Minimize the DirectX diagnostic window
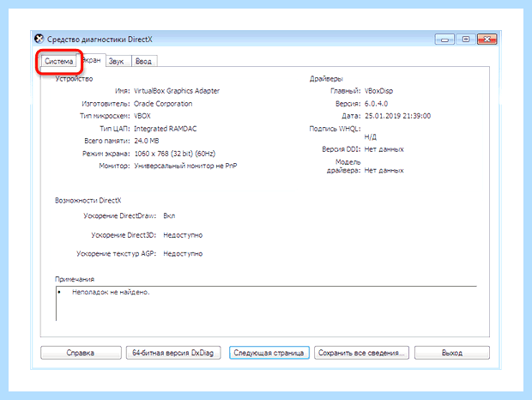 click(444, 39)
